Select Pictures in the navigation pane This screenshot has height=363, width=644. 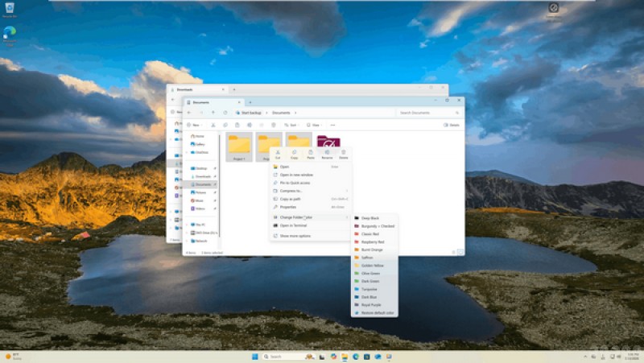200,192
